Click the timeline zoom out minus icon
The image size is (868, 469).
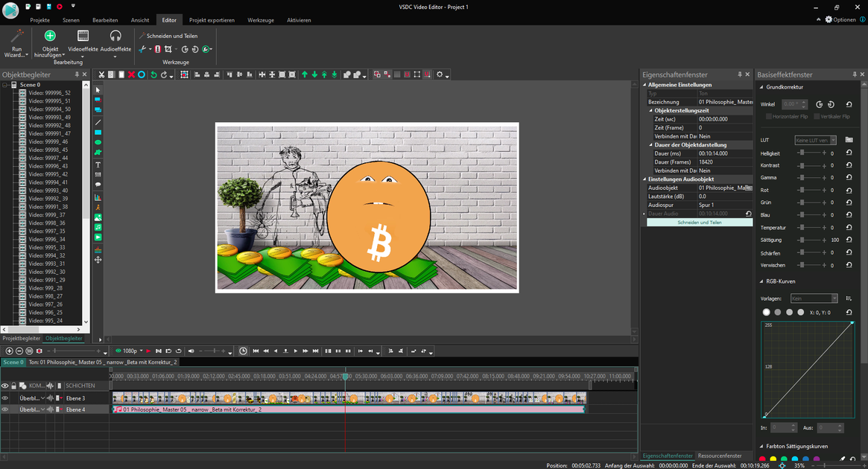pyautogui.click(x=19, y=351)
